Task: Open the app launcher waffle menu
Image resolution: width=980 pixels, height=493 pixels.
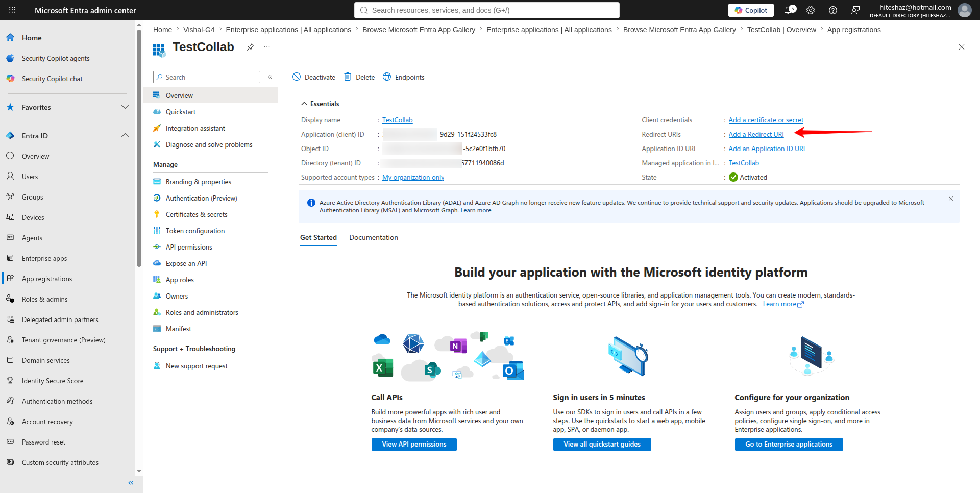Action: (x=12, y=10)
